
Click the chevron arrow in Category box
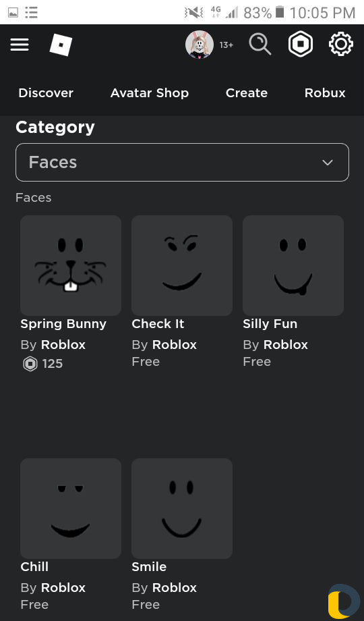pyautogui.click(x=327, y=163)
